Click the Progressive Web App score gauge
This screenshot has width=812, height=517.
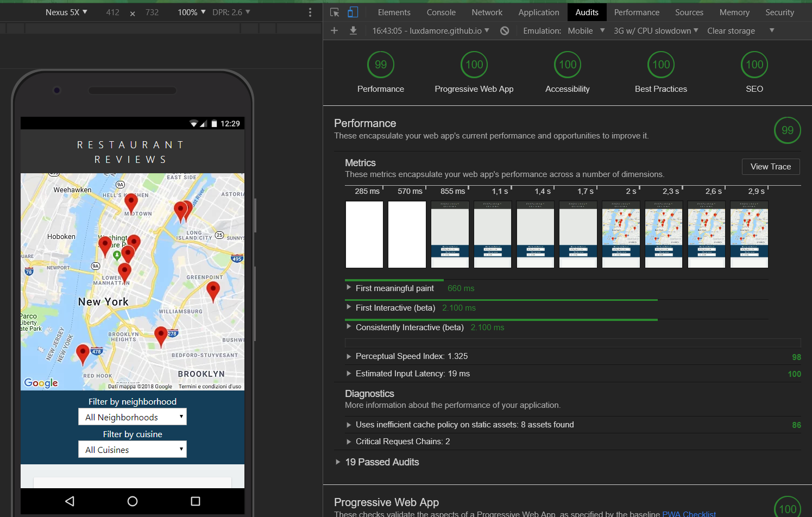(474, 65)
